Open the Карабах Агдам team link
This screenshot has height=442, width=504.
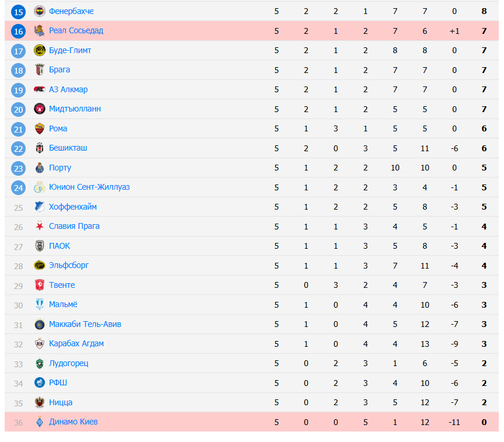click(76, 343)
